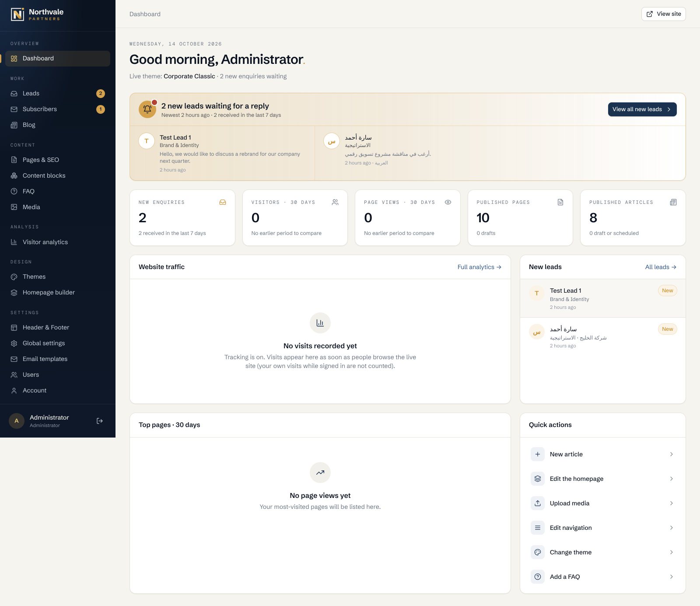Open the Full analytics link
Screen dimensions: 700x606
479,267
